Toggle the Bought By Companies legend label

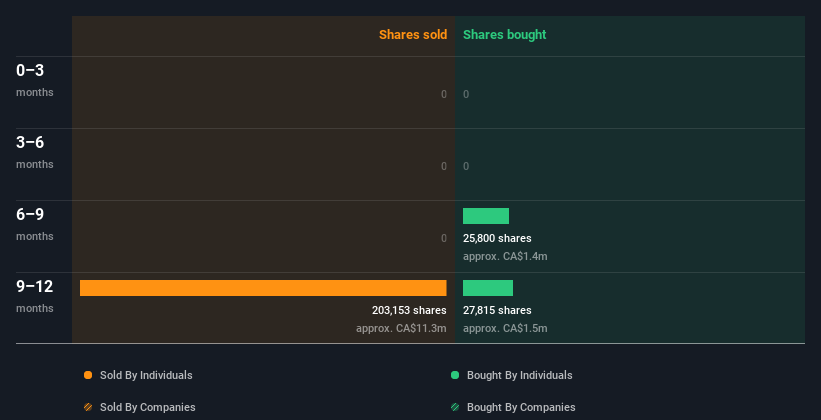point(521,407)
